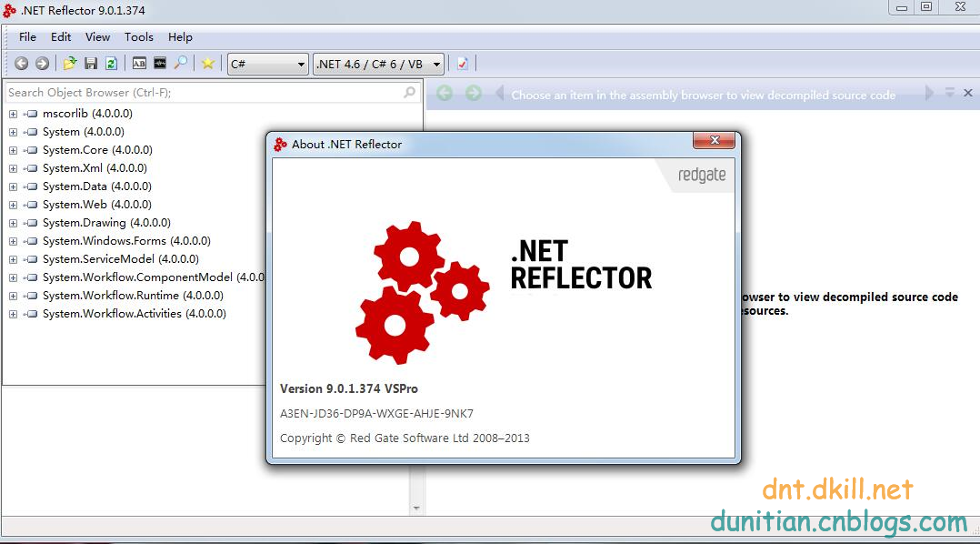Expand System.Workflow.ComponentModel node
This screenshot has width=980, height=544.
coord(13,277)
